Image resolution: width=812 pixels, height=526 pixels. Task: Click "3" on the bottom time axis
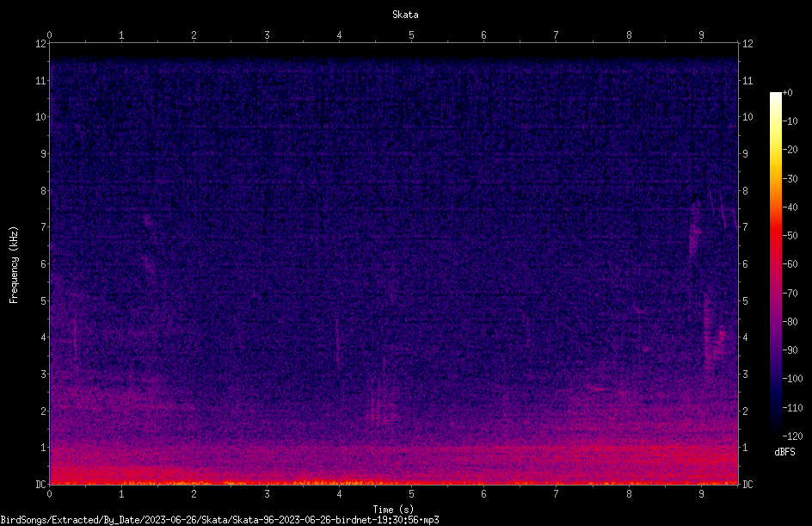click(x=267, y=494)
